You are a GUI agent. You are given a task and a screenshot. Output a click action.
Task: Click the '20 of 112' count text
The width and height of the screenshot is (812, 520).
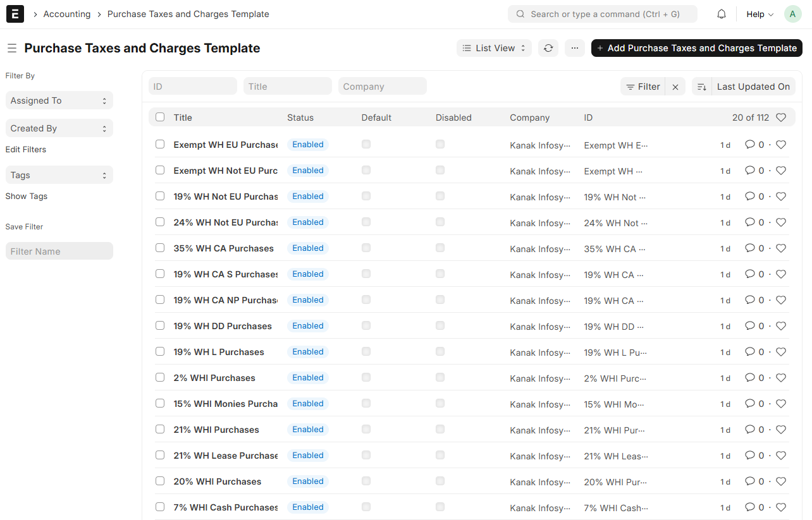751,118
